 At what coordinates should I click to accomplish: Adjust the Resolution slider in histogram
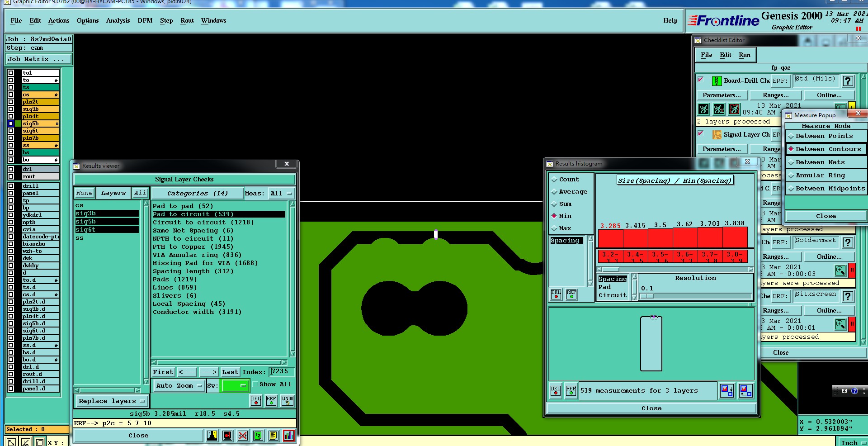647,296
